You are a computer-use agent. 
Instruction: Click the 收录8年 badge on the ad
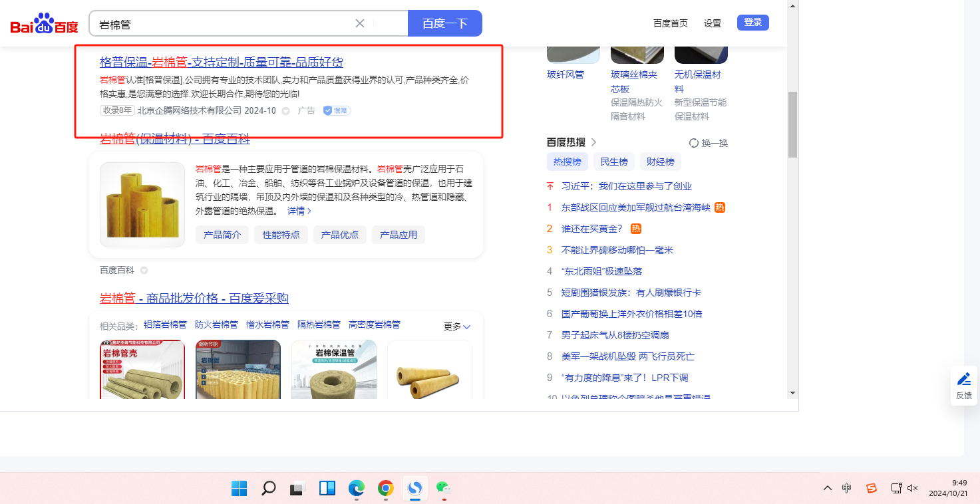coord(117,110)
